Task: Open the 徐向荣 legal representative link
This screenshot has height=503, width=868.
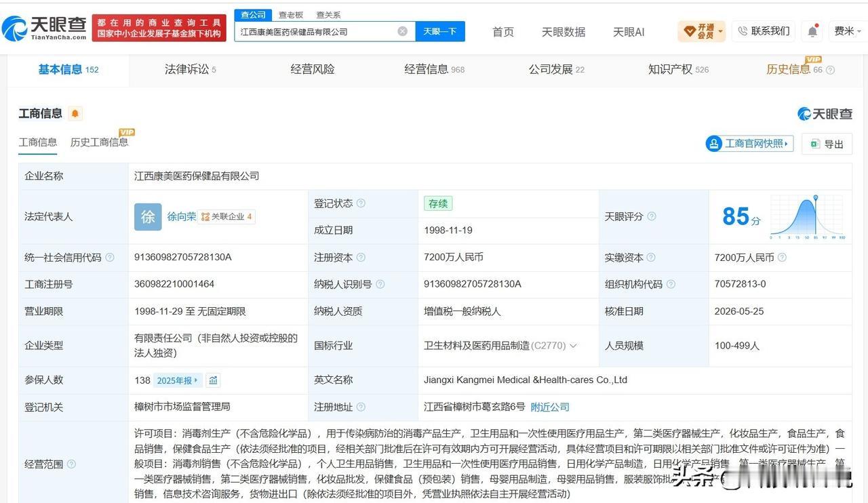Action: 182,217
